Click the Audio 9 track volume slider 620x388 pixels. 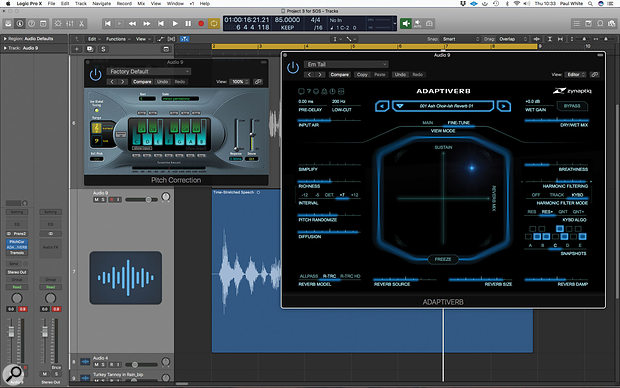[141, 200]
